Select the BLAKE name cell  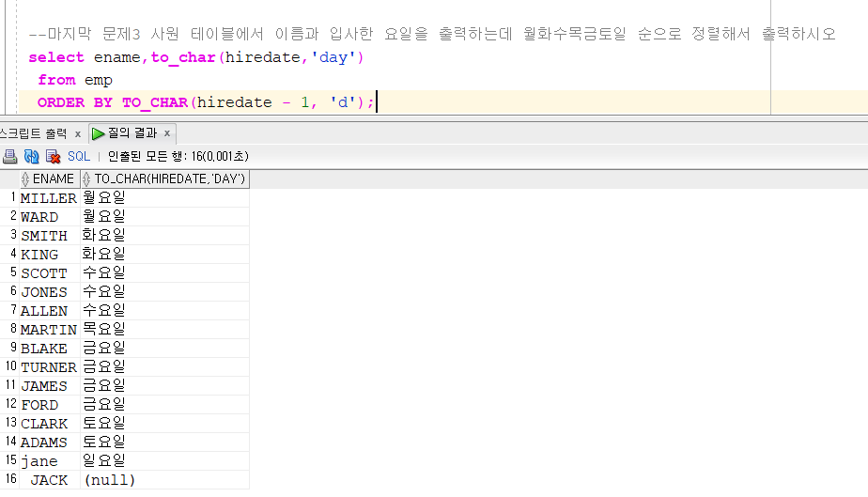49,349
